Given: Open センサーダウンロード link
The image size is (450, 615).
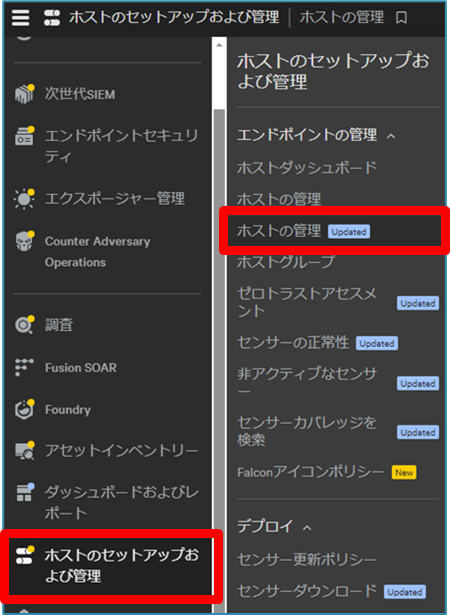Looking at the screenshot, I should pos(307,591).
